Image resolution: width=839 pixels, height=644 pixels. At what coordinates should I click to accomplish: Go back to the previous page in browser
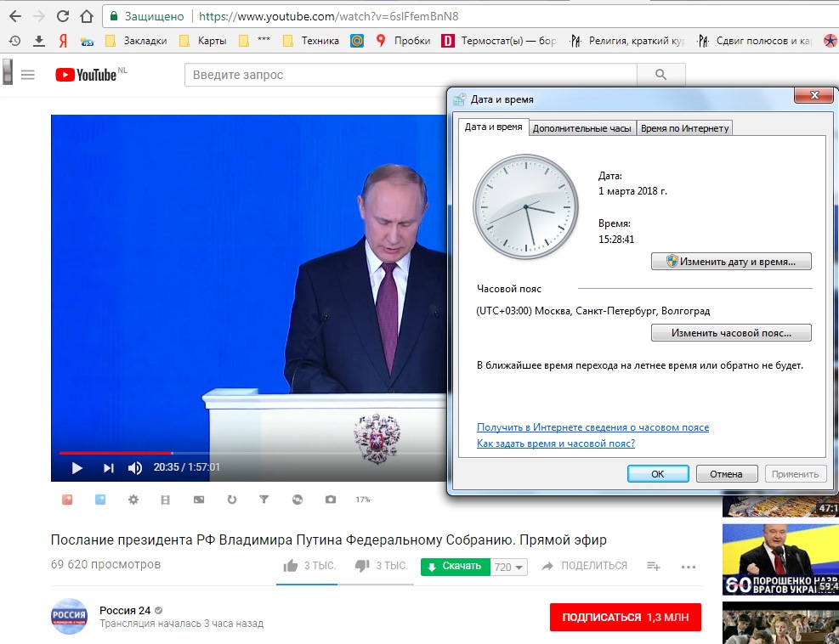coord(15,16)
